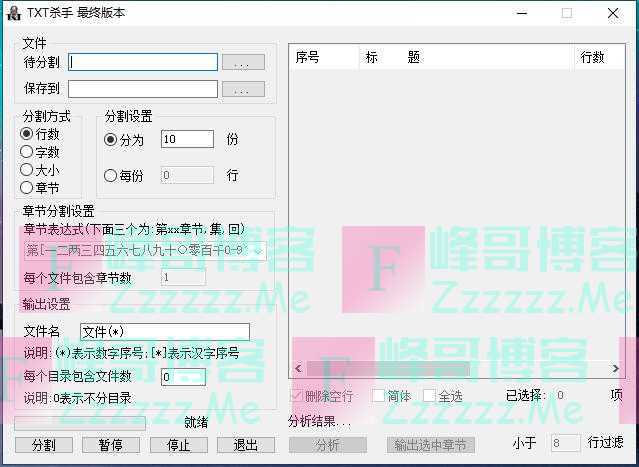Click the 文件名 output name field

coord(164,332)
